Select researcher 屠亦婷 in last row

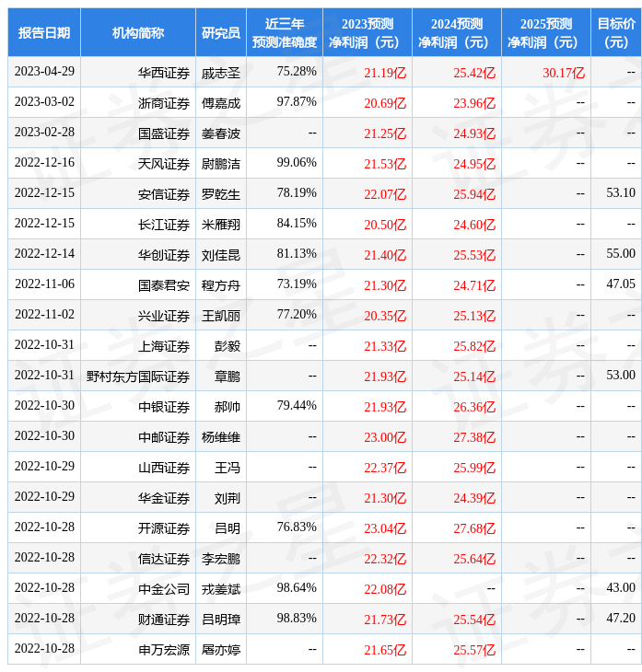tap(221, 649)
